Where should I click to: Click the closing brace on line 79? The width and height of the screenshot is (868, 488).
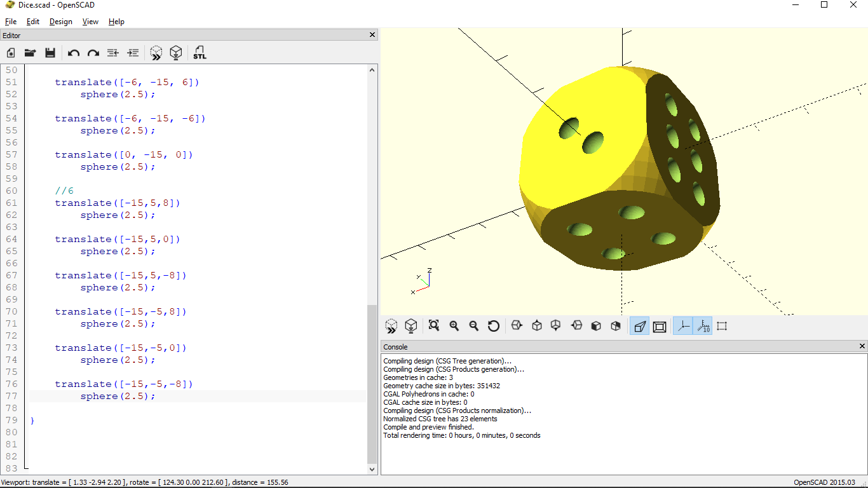click(32, 420)
